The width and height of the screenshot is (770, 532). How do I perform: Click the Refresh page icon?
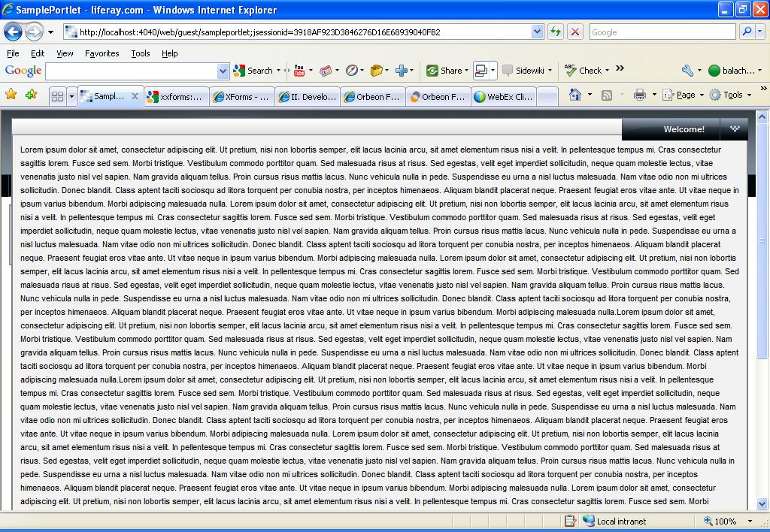click(556, 32)
